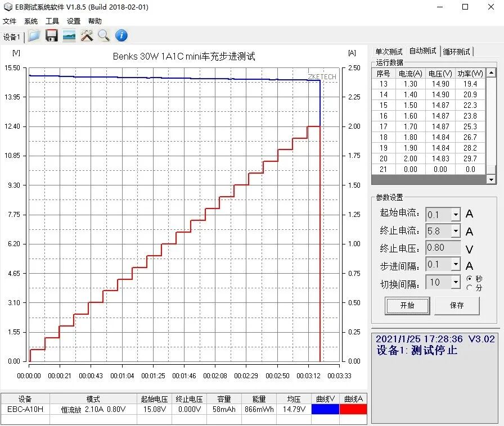
Task: Select data row 20 with 29.7 W
Action: pyautogui.click(x=429, y=158)
